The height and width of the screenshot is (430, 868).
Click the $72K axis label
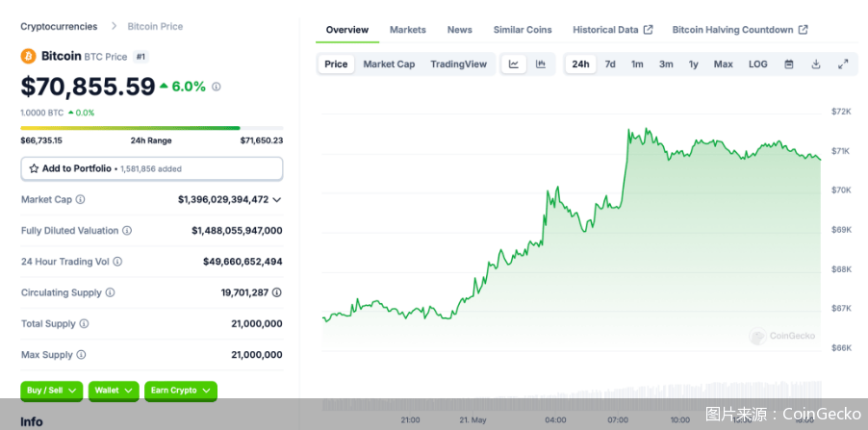click(x=841, y=112)
